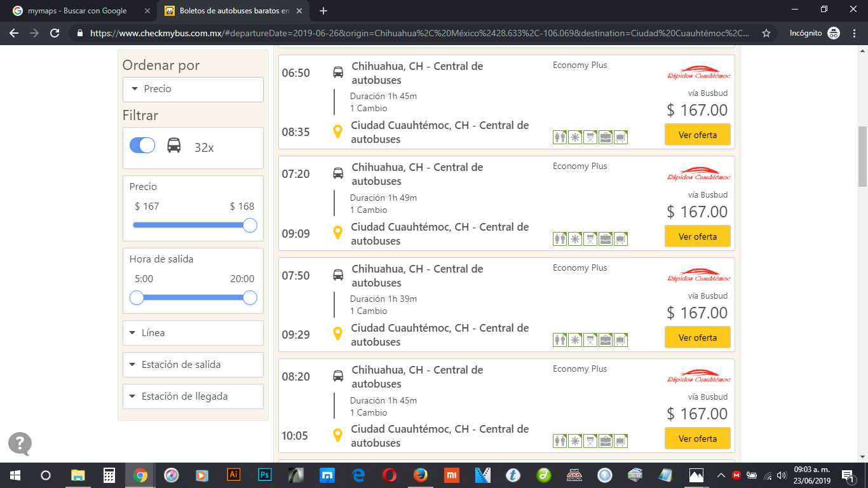Click the reclining seat icon on 07:50 trip
This screenshot has width=868, height=488.
coord(590,340)
